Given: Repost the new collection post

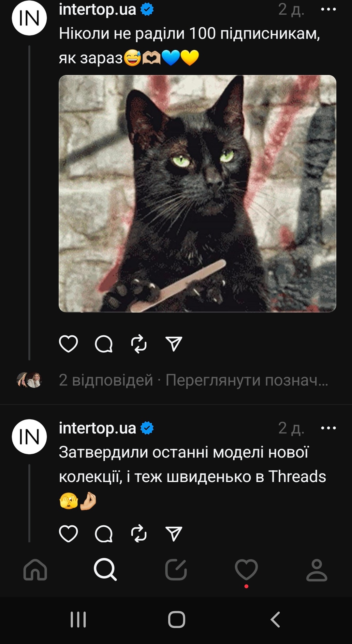Looking at the screenshot, I should point(139,534).
